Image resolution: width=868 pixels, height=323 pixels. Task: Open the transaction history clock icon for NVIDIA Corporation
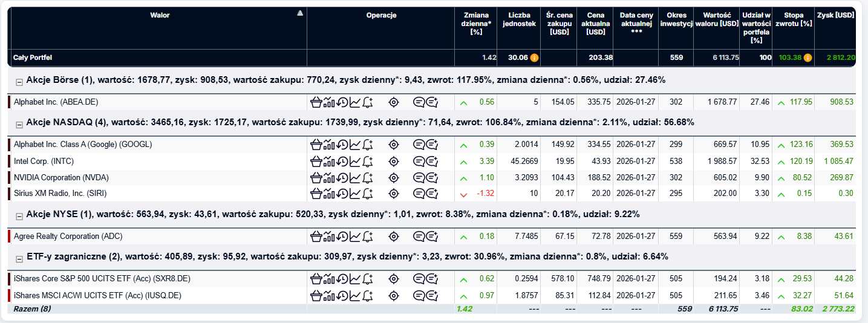[342, 178]
